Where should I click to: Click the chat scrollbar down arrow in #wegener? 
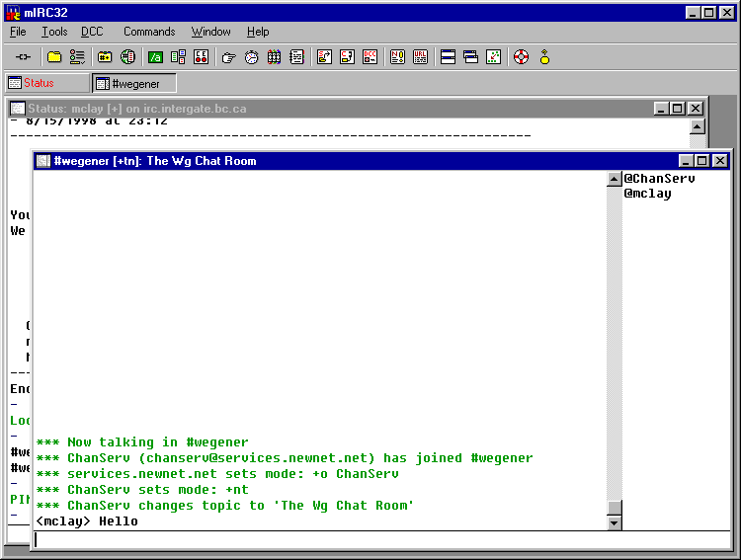tap(614, 522)
